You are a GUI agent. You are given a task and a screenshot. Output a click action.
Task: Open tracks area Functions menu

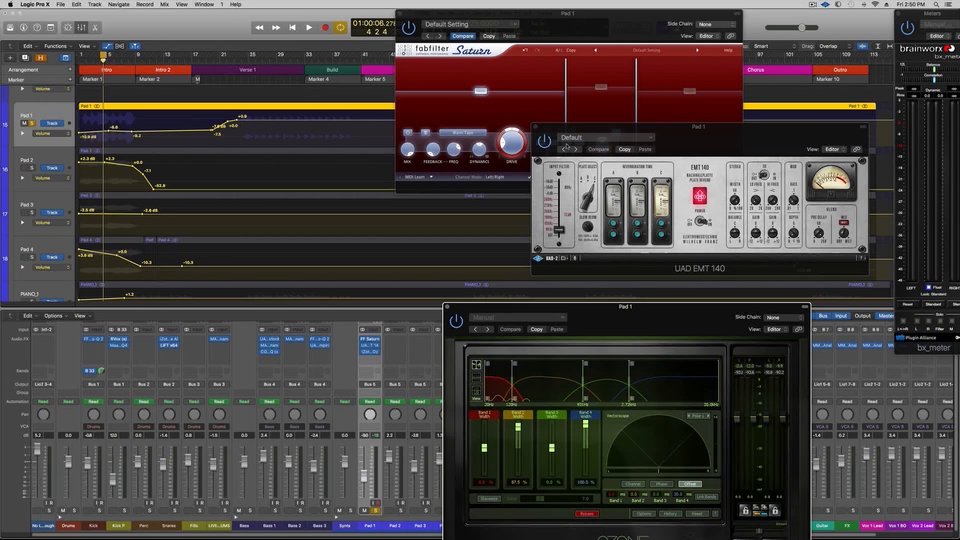[x=56, y=46]
